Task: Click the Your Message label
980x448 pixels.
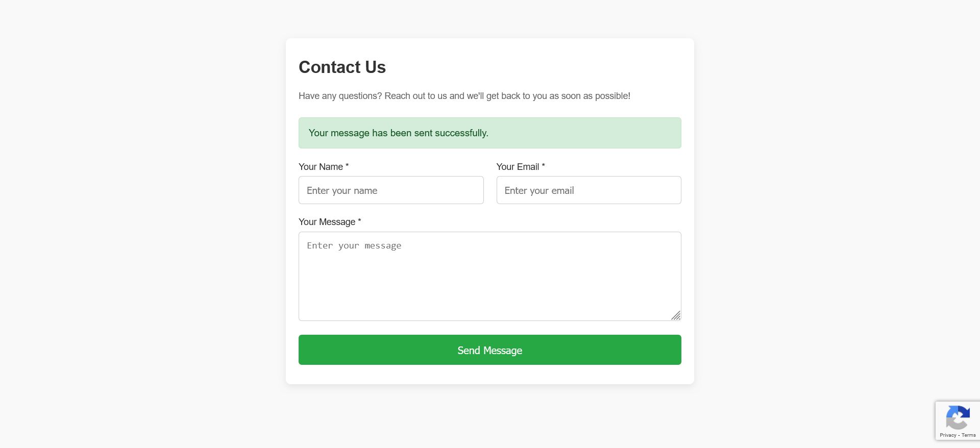Action: click(327, 222)
